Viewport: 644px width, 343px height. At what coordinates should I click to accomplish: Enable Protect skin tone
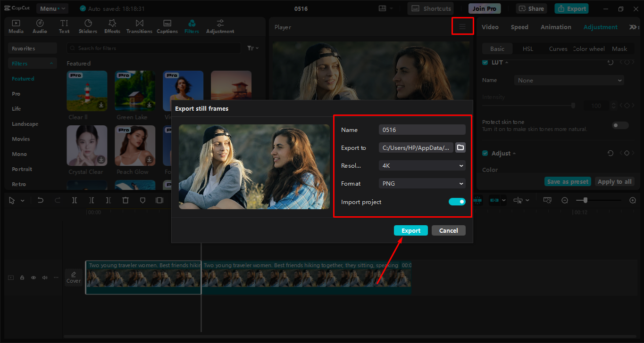620,125
